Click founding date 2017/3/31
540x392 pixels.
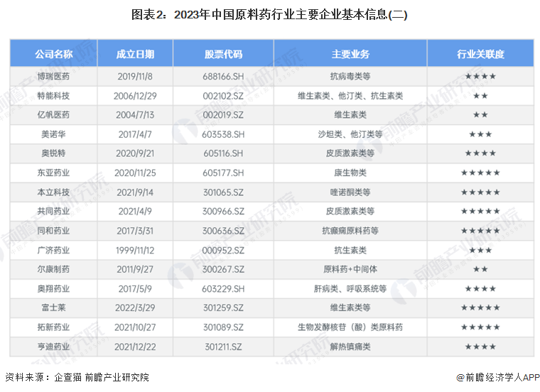point(135,231)
